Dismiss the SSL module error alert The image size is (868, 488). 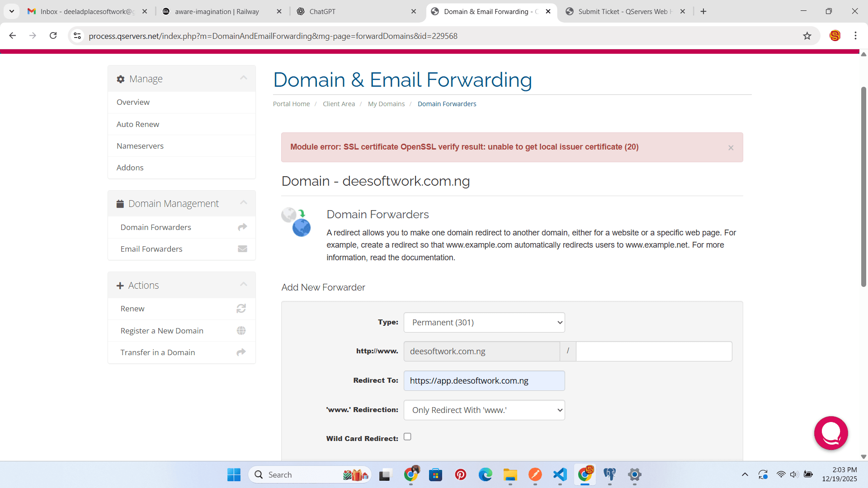coord(731,148)
